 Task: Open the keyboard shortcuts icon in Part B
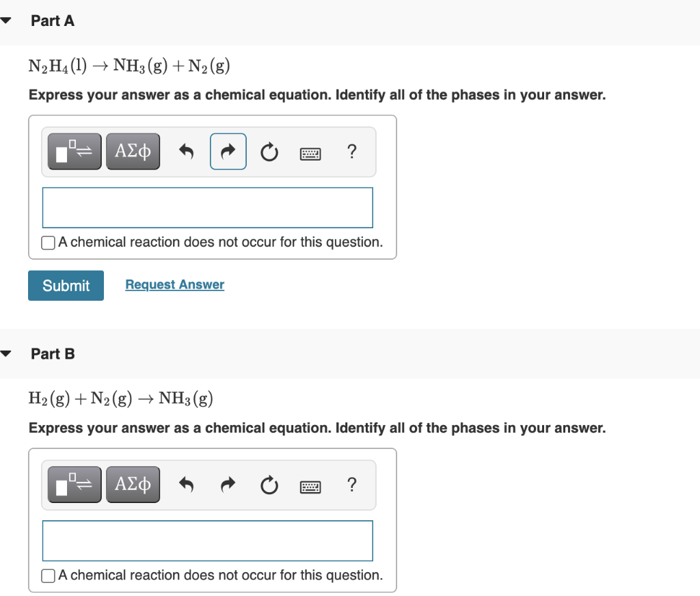(x=310, y=486)
